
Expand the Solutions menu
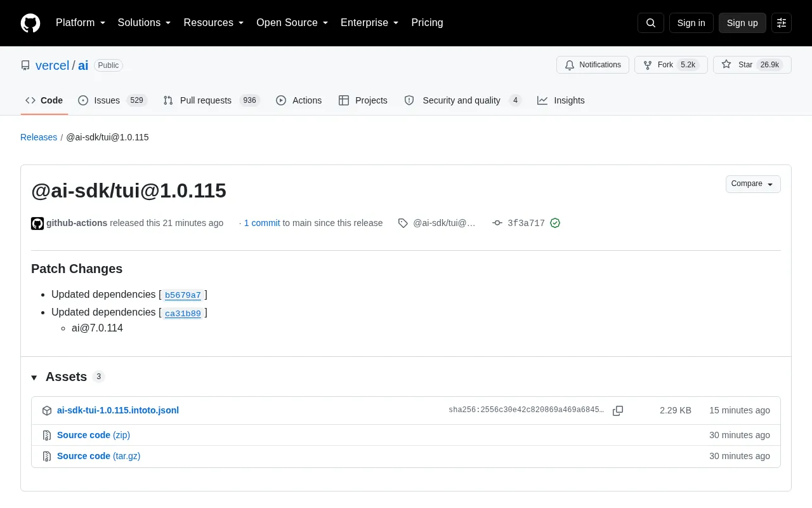pyautogui.click(x=145, y=23)
